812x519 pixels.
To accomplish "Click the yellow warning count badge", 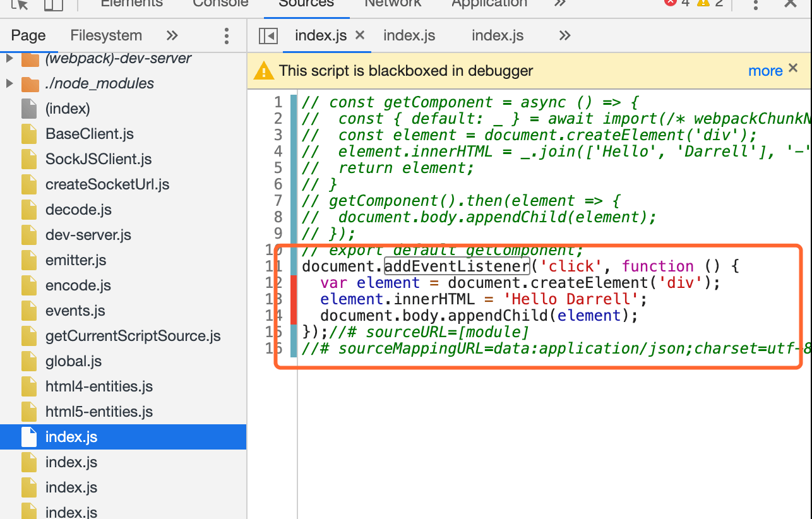I will coord(710,3).
